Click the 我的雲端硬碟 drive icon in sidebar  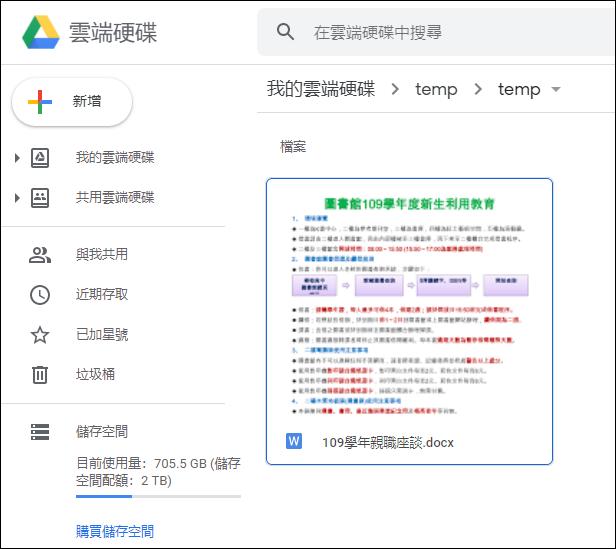(x=40, y=158)
